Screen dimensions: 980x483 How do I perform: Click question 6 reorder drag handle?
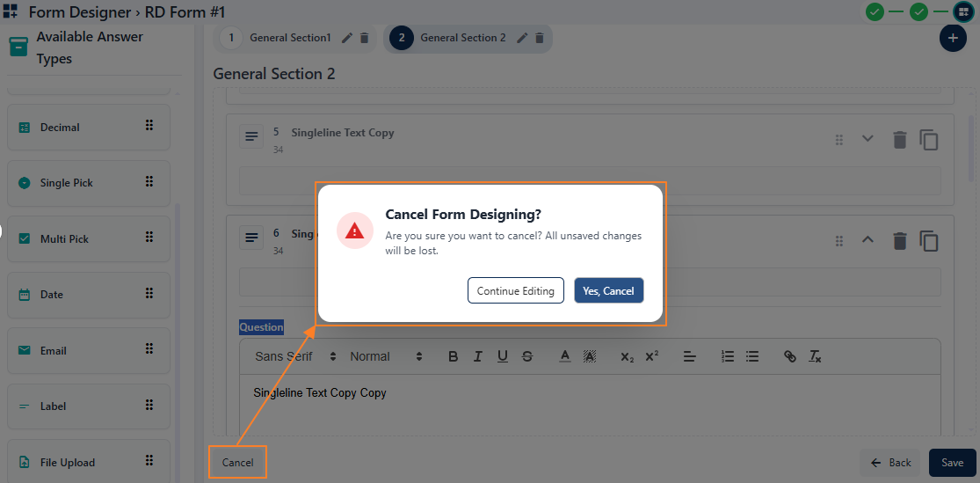pyautogui.click(x=839, y=241)
